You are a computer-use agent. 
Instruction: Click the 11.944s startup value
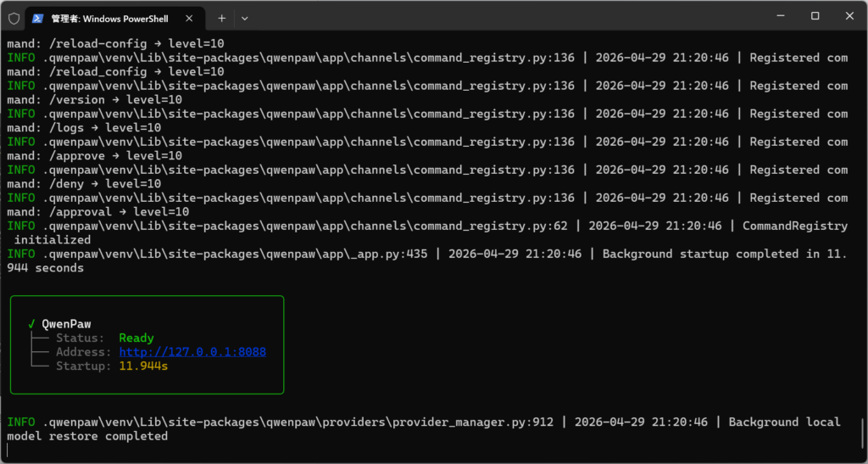click(x=143, y=366)
